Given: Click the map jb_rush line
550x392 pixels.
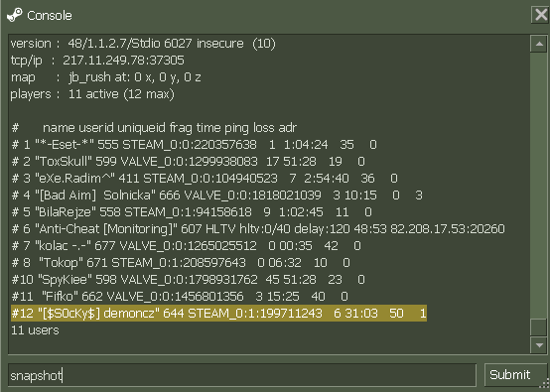Looking at the screenshot, I should point(105,77).
